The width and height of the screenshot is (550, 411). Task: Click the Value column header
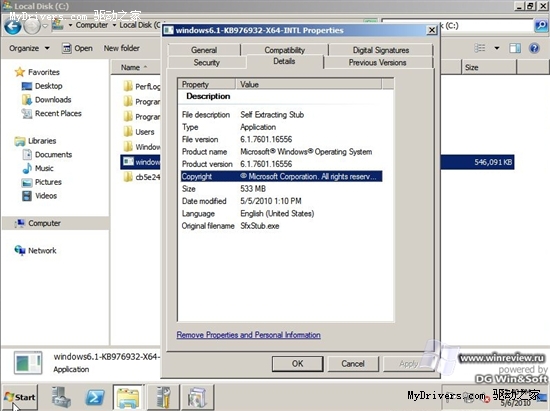(x=309, y=84)
